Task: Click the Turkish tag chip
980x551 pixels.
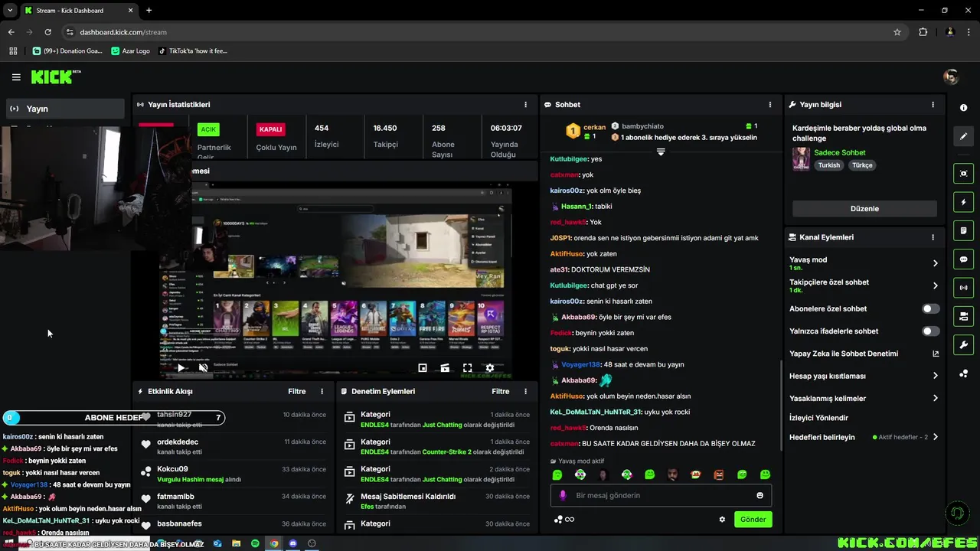Action: tap(828, 165)
